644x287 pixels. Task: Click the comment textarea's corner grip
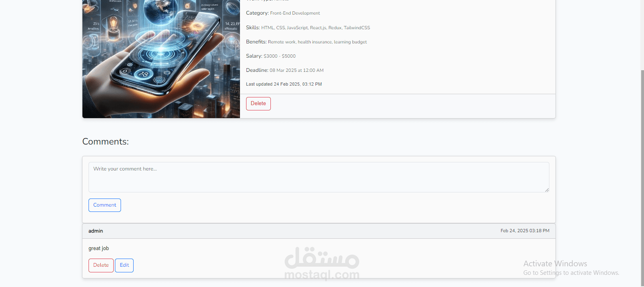[547, 190]
